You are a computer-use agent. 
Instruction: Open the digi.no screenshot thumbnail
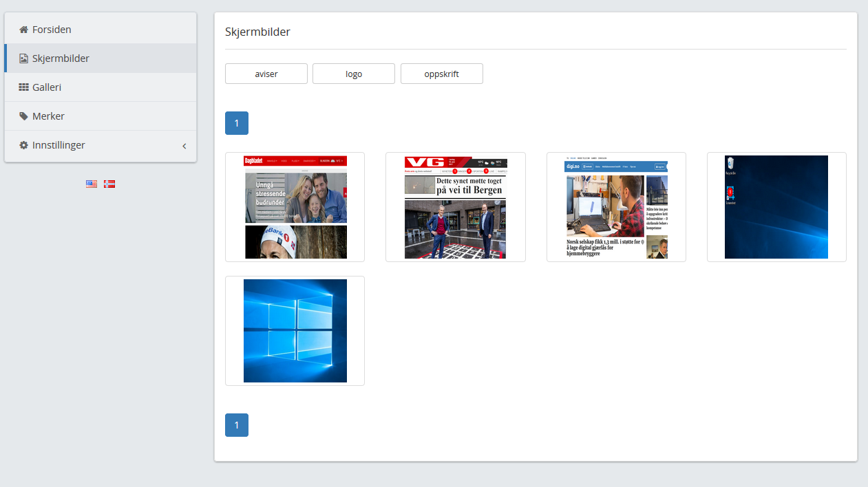pos(616,207)
